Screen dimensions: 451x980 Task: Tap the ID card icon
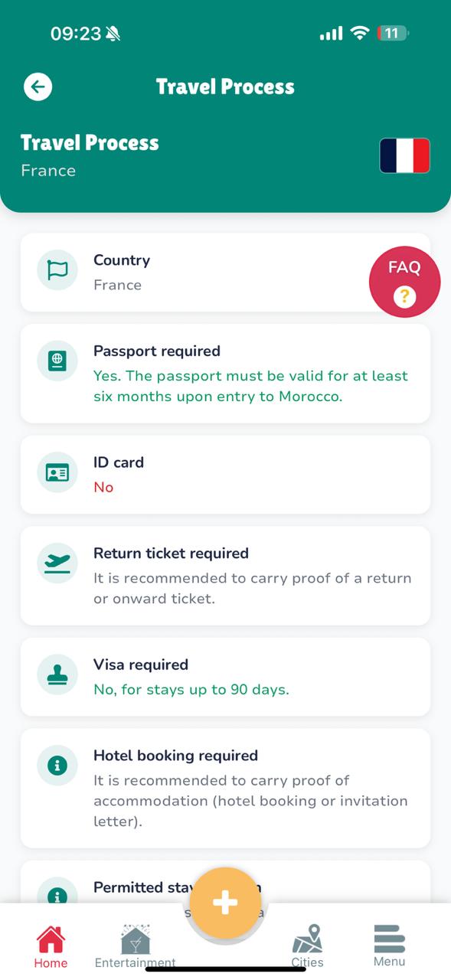[x=57, y=473]
